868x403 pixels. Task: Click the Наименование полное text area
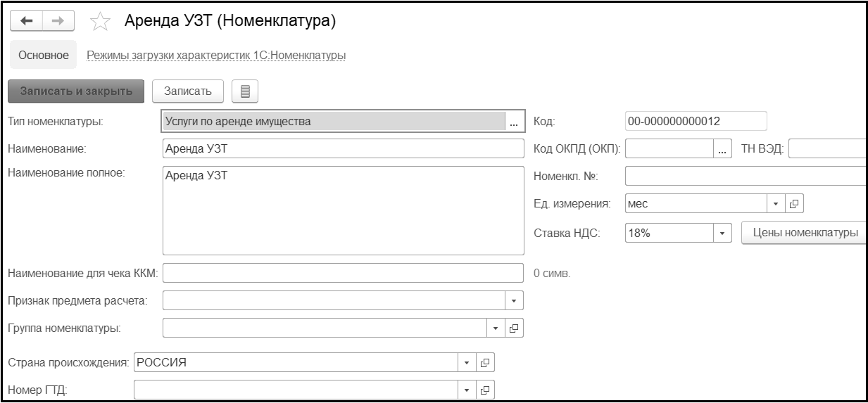tap(344, 210)
